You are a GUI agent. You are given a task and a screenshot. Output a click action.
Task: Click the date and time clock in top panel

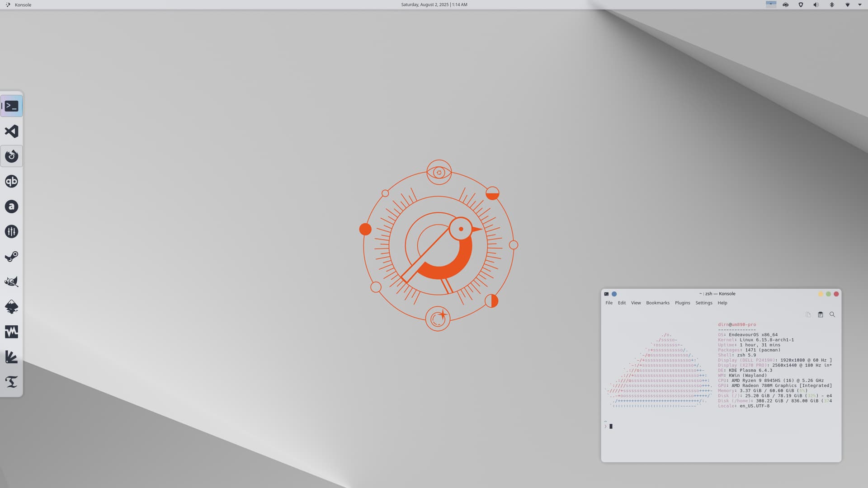tap(434, 5)
